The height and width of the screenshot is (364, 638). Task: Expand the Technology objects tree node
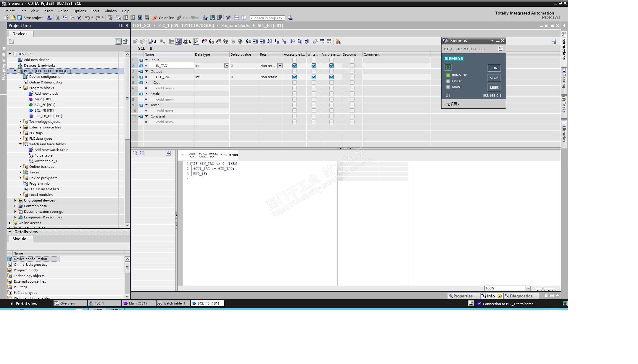tap(20, 122)
